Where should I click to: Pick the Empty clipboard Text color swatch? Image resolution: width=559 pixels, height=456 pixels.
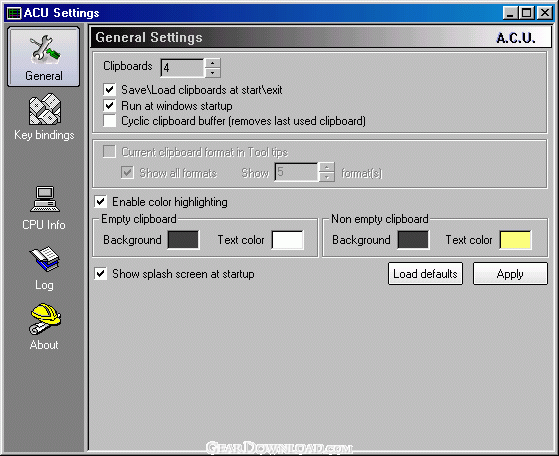(288, 240)
